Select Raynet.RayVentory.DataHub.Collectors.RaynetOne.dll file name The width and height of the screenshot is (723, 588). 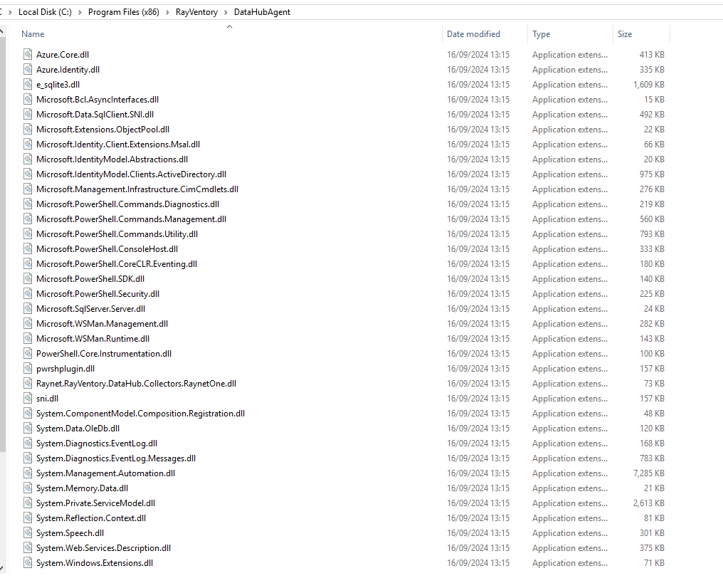click(x=136, y=384)
